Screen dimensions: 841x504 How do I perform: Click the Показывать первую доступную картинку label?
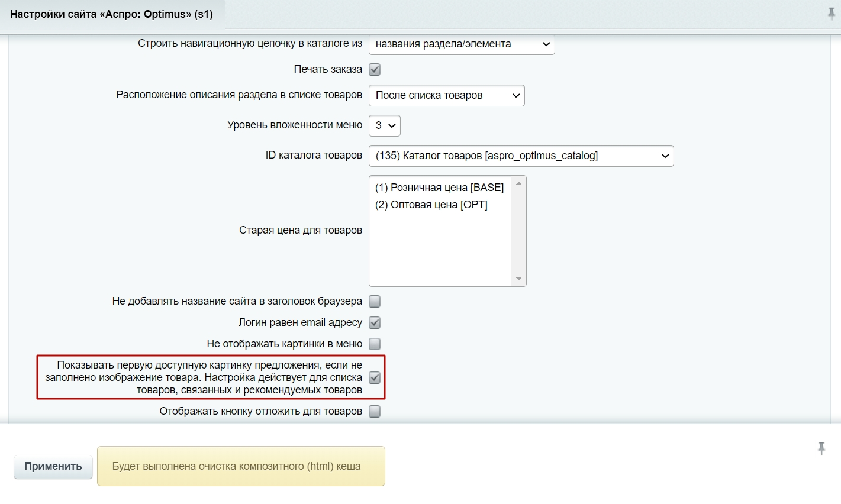pyautogui.click(x=204, y=377)
